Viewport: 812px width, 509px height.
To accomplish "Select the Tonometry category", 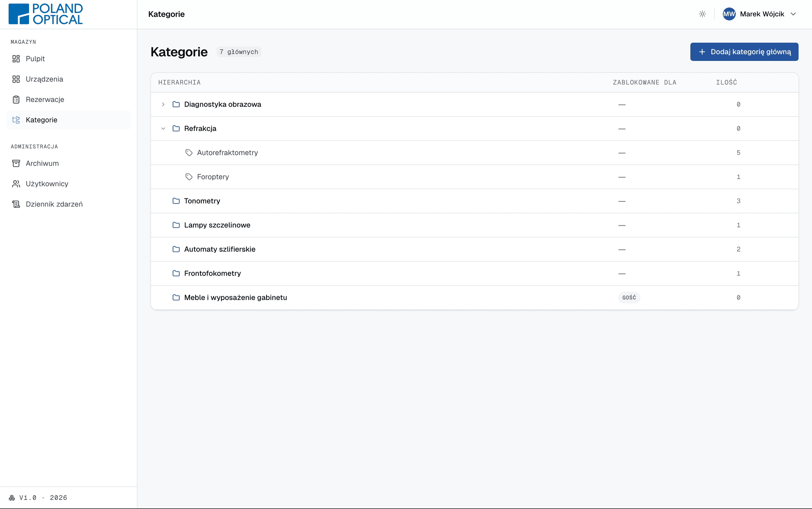I will [x=202, y=201].
